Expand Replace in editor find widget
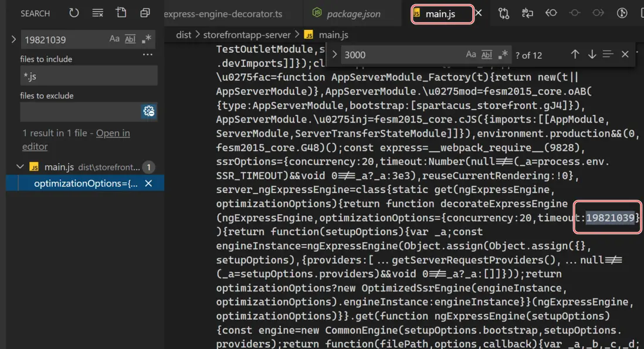This screenshot has width=644, height=349. pyautogui.click(x=334, y=54)
